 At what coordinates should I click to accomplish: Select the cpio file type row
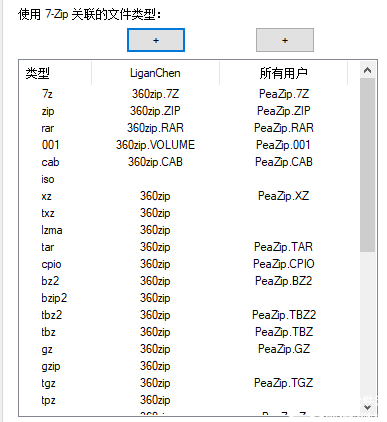(189, 264)
